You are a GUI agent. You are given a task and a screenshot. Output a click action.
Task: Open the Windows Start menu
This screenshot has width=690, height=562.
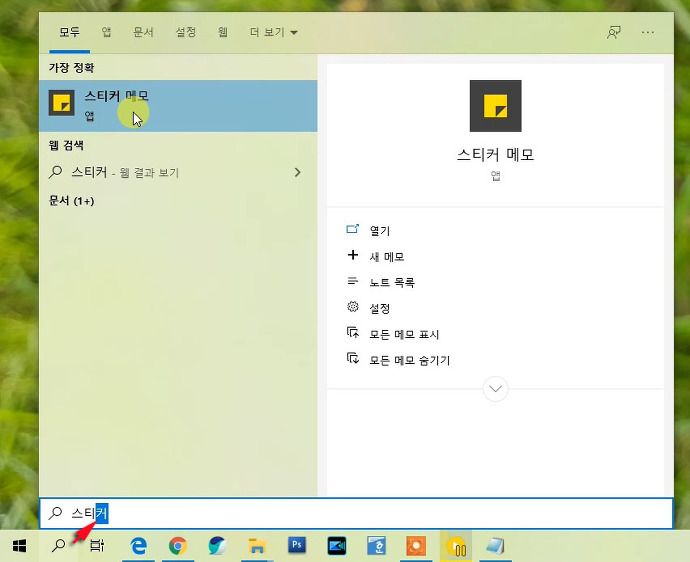(19, 546)
